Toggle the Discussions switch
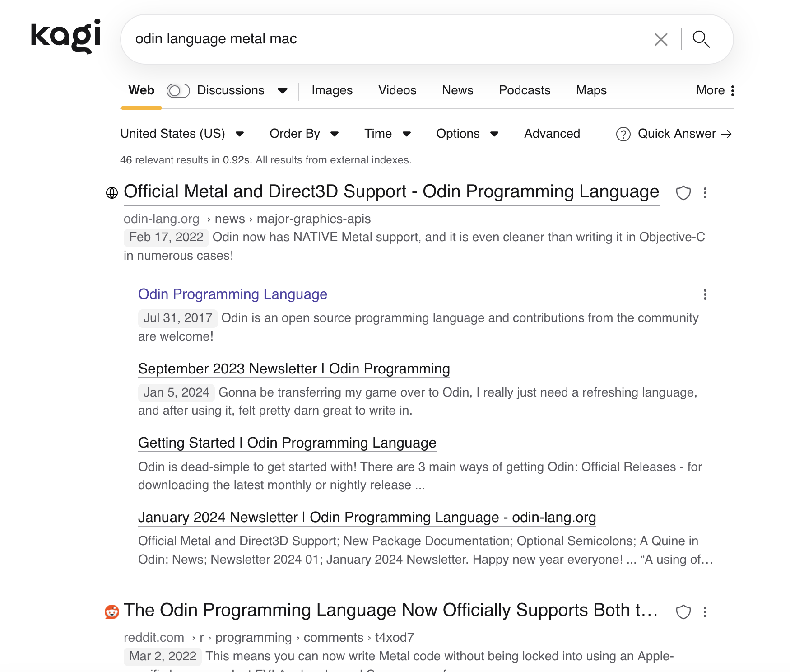This screenshot has width=790, height=672. pos(178,91)
